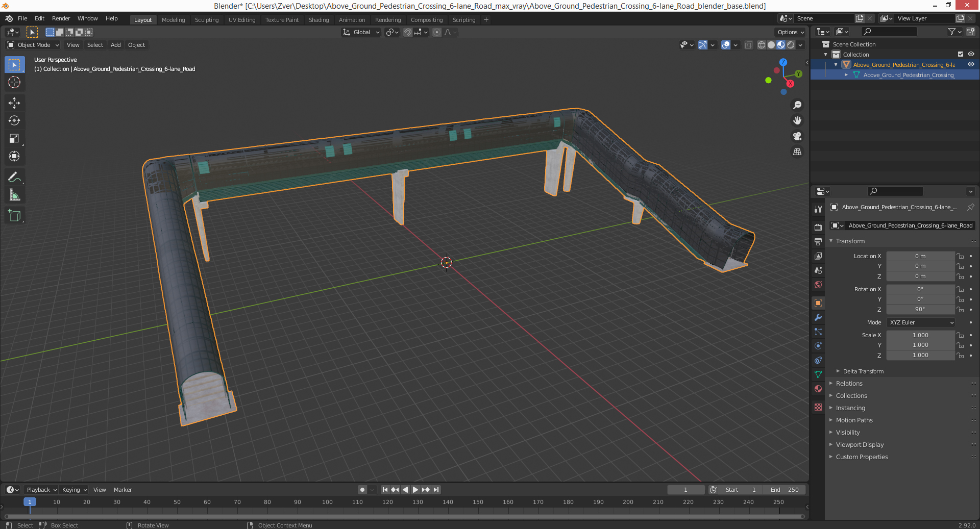Image resolution: width=980 pixels, height=529 pixels.
Task: Open the viewport Options dropdown
Action: point(790,32)
